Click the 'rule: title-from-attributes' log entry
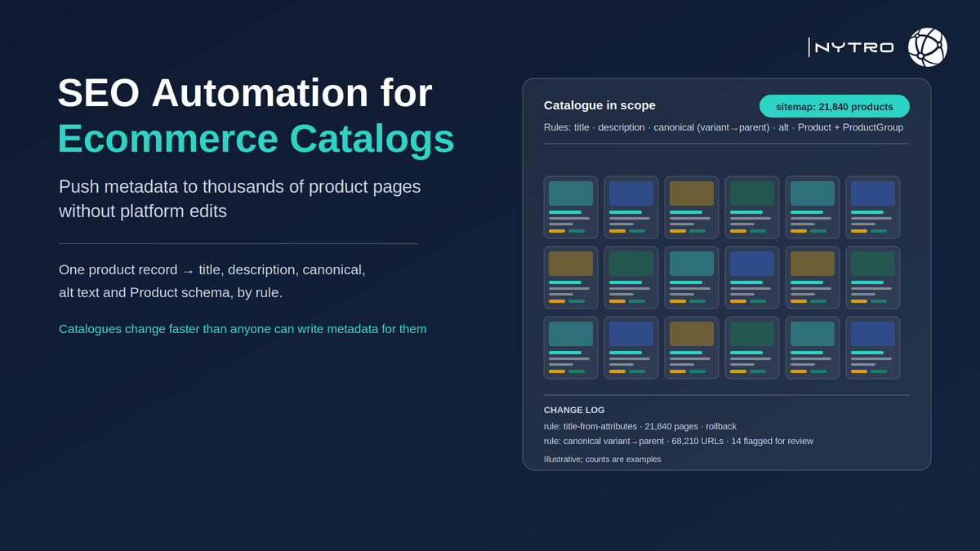Screen dimensions: 980x551 click(640, 426)
